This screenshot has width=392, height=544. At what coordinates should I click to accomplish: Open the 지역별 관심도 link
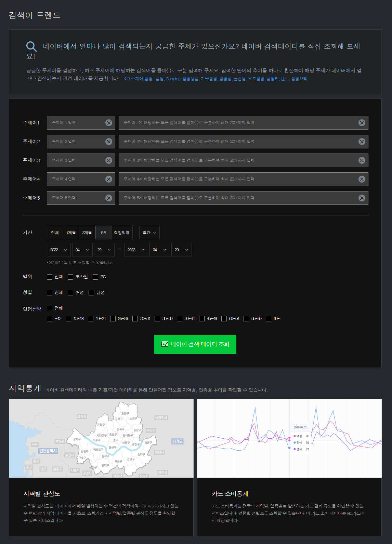(42, 494)
